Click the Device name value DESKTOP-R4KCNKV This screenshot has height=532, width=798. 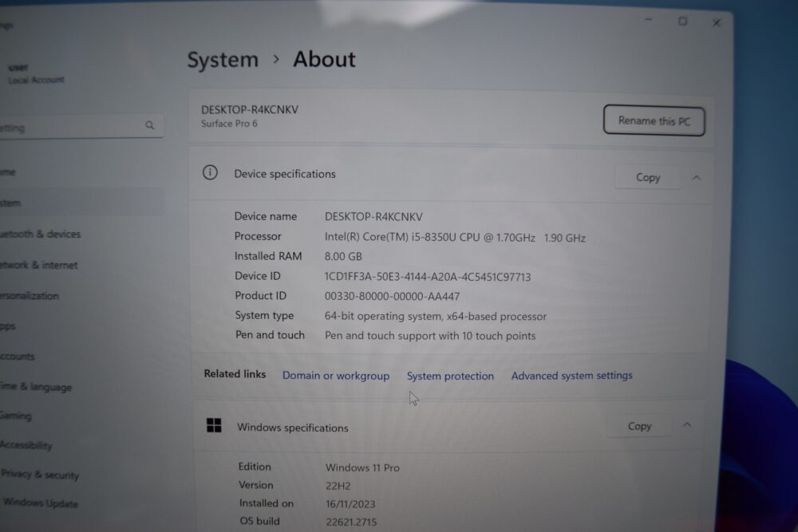point(373,217)
